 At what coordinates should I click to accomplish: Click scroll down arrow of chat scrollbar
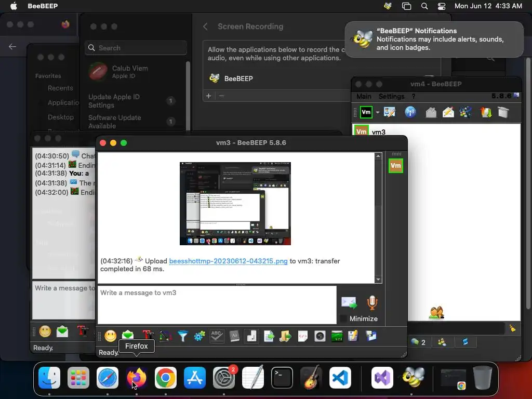click(x=378, y=280)
